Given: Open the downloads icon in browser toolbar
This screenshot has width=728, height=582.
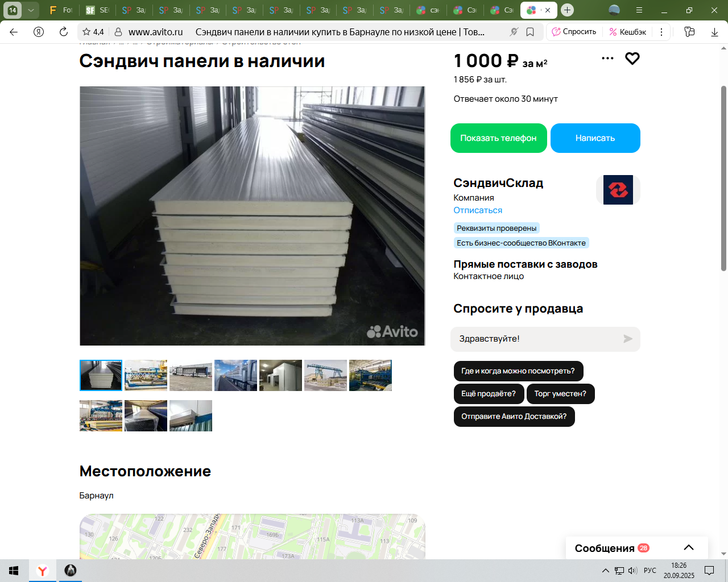Looking at the screenshot, I should point(714,32).
